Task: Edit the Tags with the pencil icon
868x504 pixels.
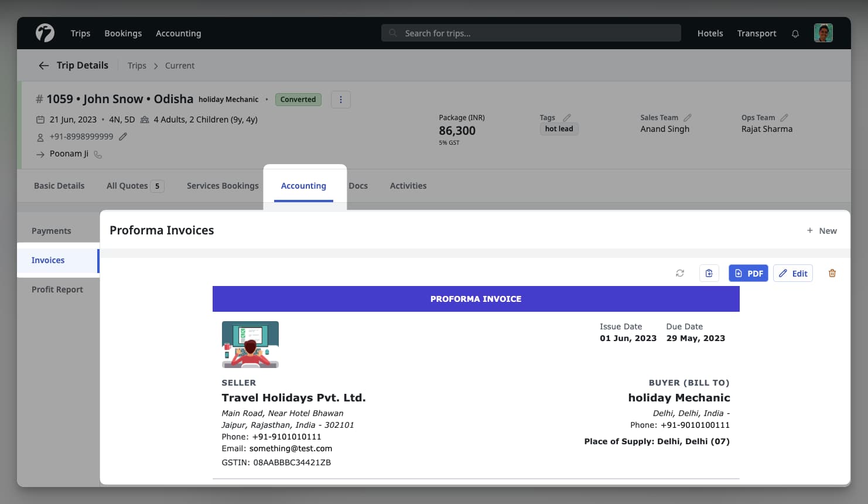Action: [x=566, y=117]
